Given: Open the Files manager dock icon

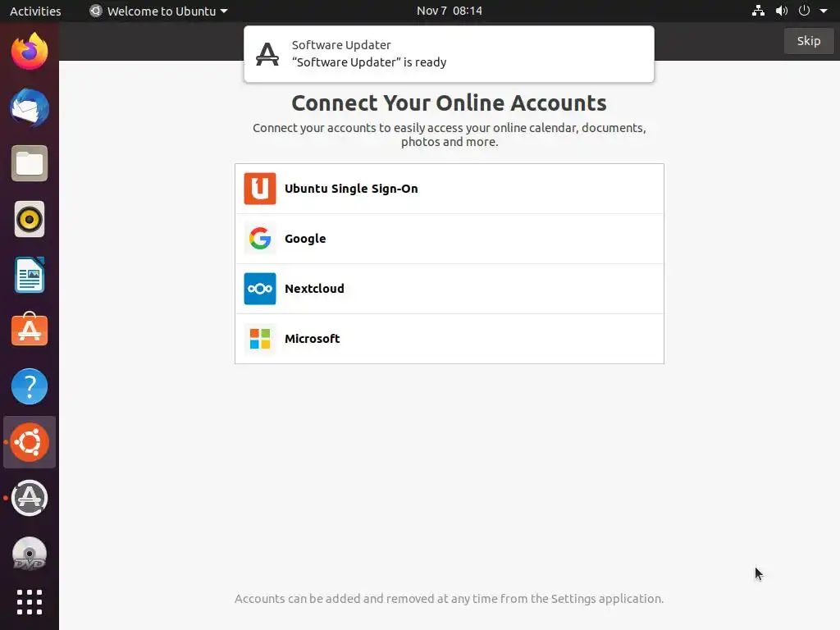Looking at the screenshot, I should [30, 163].
